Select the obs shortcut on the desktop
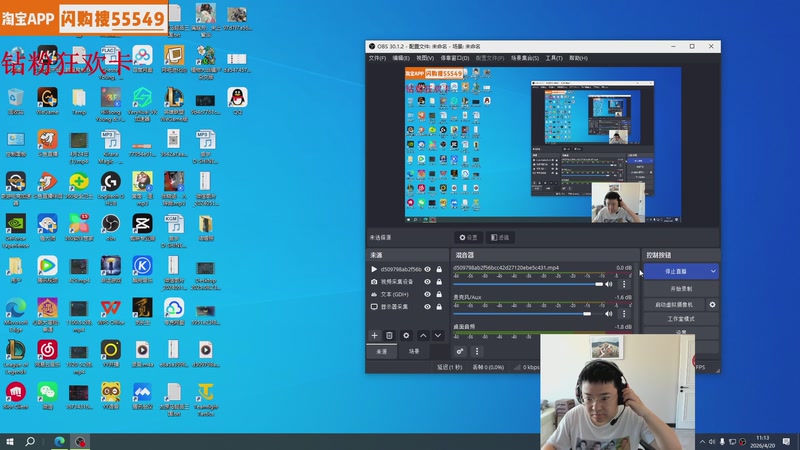800x450 pixels. click(x=111, y=228)
